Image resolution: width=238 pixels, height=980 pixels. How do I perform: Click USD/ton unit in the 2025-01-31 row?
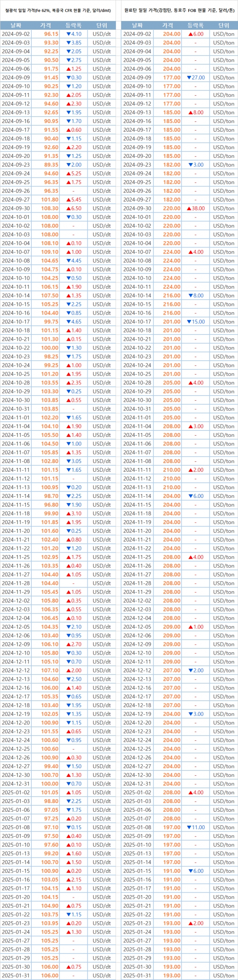pyautogui.click(x=224, y=976)
